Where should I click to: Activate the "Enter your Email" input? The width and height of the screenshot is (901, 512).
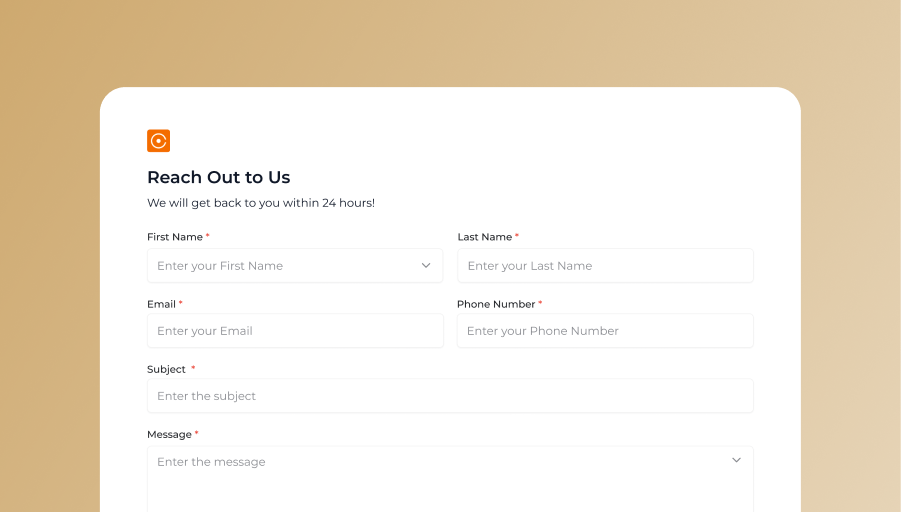pyautogui.click(x=295, y=330)
